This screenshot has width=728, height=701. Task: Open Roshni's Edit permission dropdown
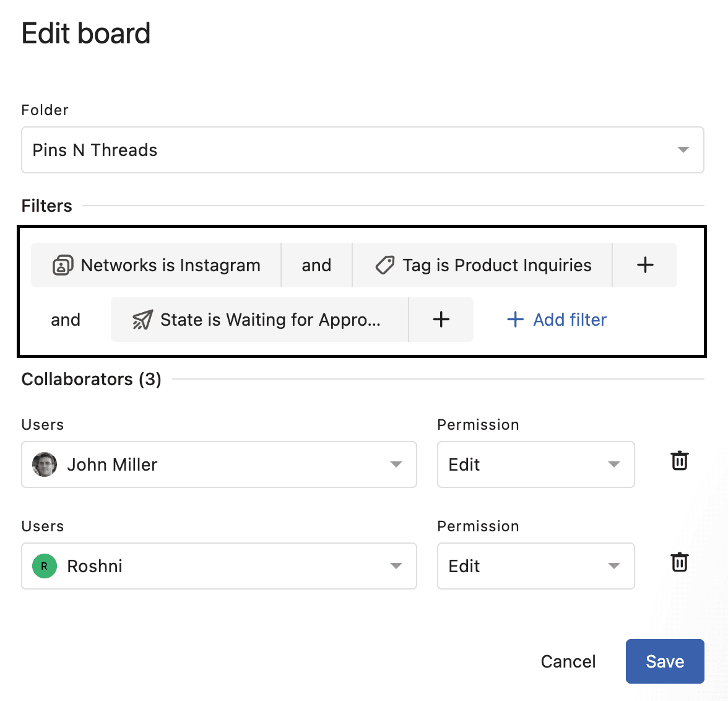(535, 566)
